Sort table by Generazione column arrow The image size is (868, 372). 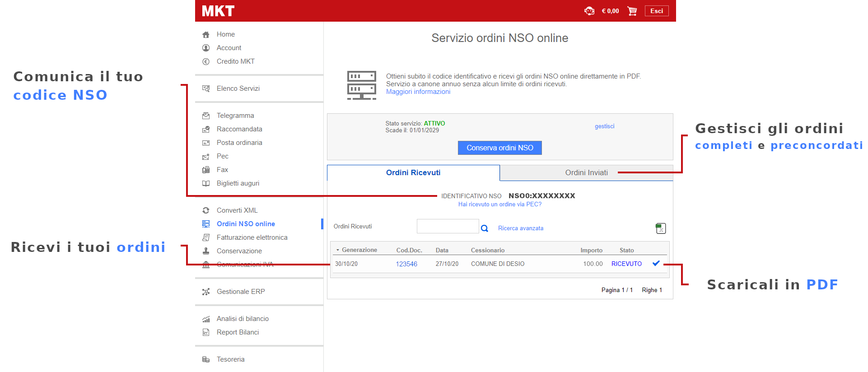click(337, 250)
